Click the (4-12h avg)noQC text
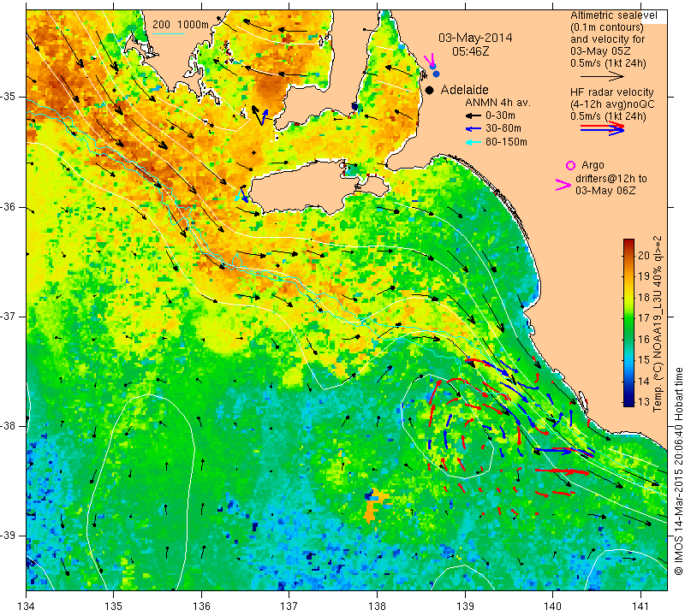 [612, 104]
